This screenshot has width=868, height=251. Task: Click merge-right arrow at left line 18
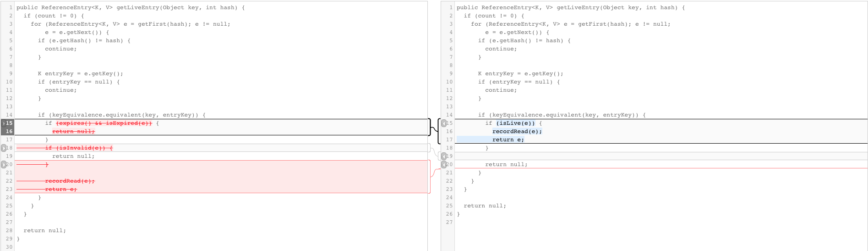click(x=4, y=148)
